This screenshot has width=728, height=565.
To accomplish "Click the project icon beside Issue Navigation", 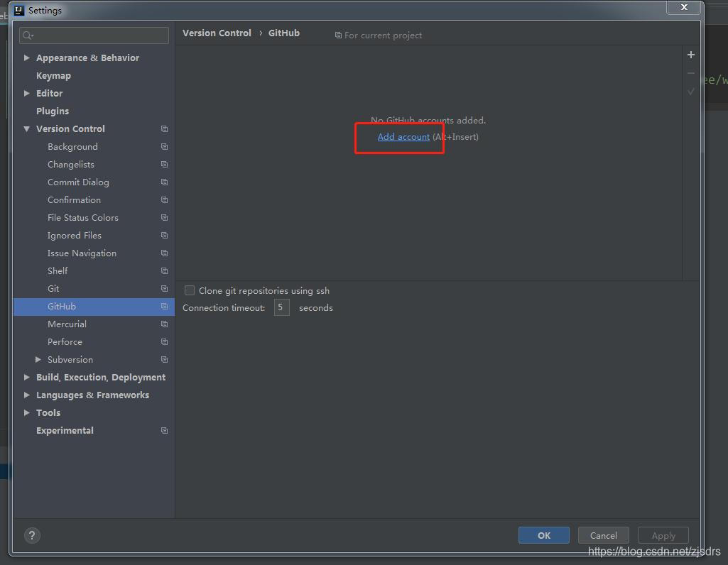I will click(x=164, y=253).
